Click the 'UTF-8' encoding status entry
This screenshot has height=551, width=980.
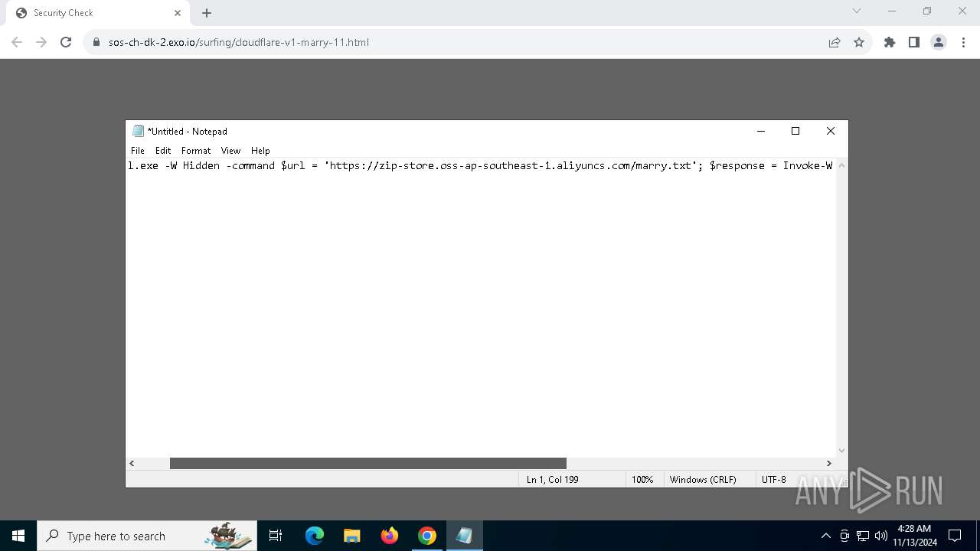774,479
